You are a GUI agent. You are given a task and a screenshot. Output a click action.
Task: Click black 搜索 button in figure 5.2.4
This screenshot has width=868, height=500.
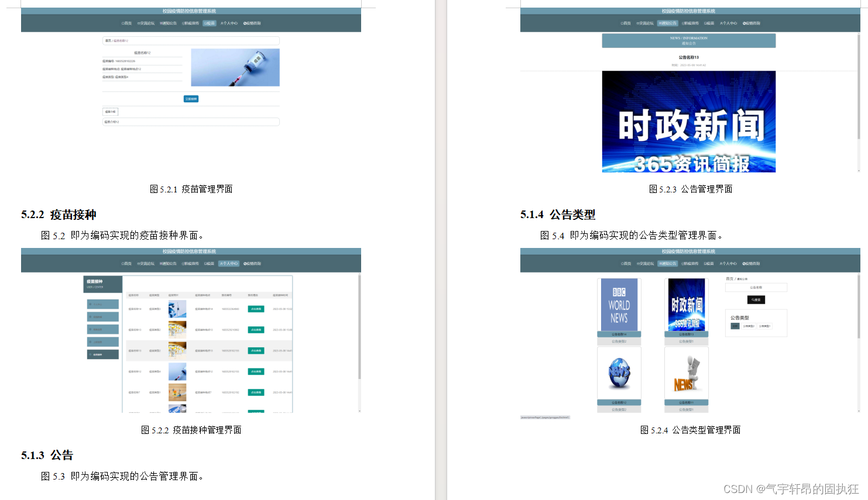pyautogui.click(x=756, y=300)
